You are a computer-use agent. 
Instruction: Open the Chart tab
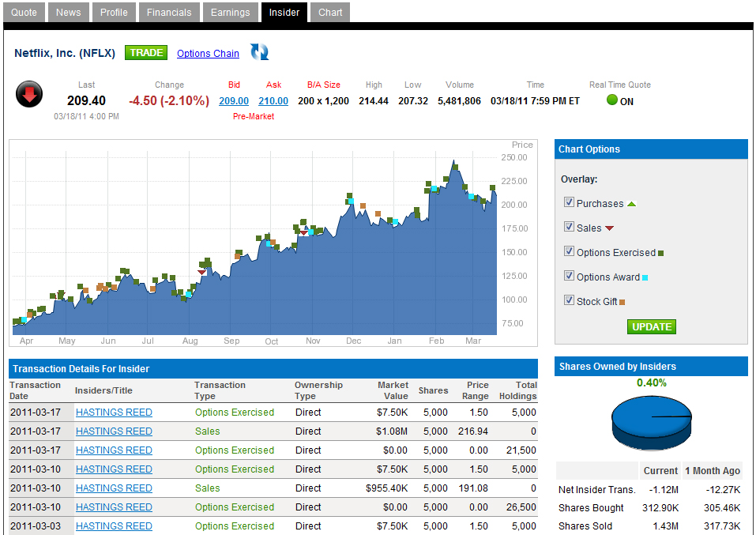point(330,13)
